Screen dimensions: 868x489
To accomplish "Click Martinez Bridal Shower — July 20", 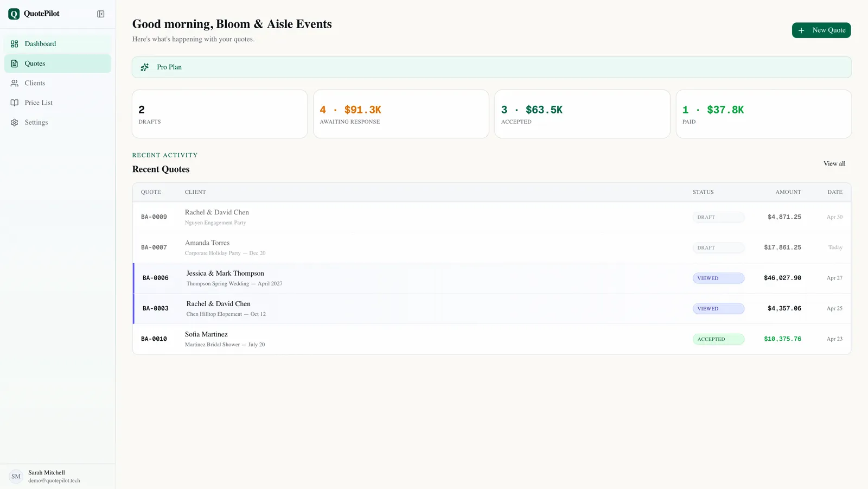I will [225, 345].
